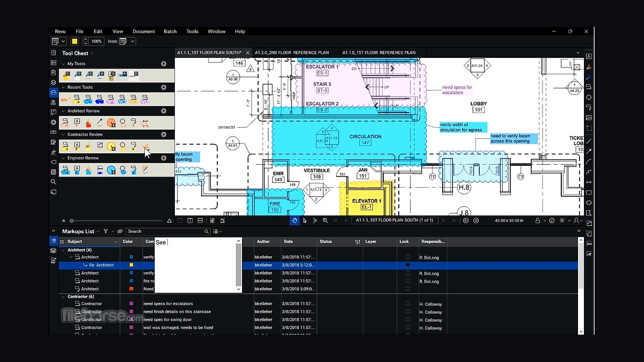Open the Properties gear panel in left sidebar
This screenshot has height=362, width=644.
pos(53,122)
